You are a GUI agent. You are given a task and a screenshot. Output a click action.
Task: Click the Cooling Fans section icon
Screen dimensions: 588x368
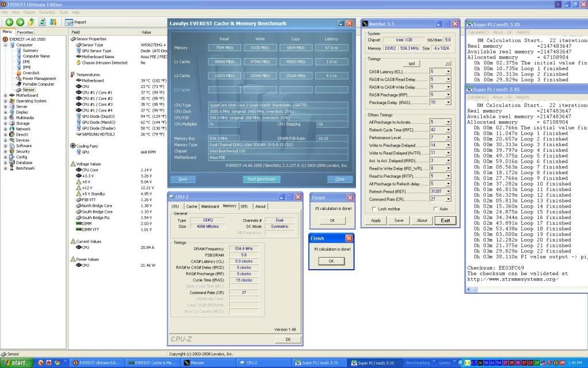(x=73, y=145)
